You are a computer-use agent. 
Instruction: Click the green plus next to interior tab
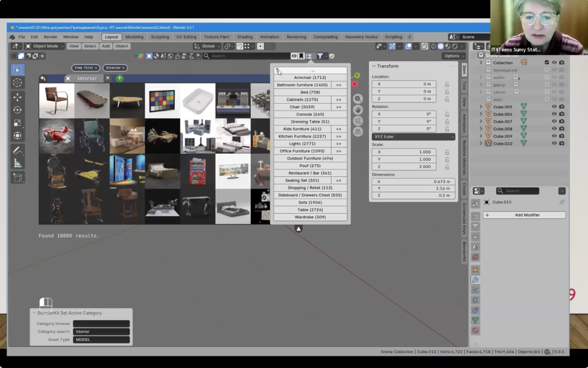(119, 78)
